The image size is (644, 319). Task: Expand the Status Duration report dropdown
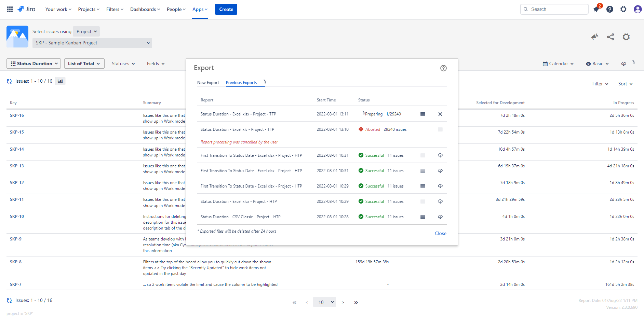click(34, 64)
